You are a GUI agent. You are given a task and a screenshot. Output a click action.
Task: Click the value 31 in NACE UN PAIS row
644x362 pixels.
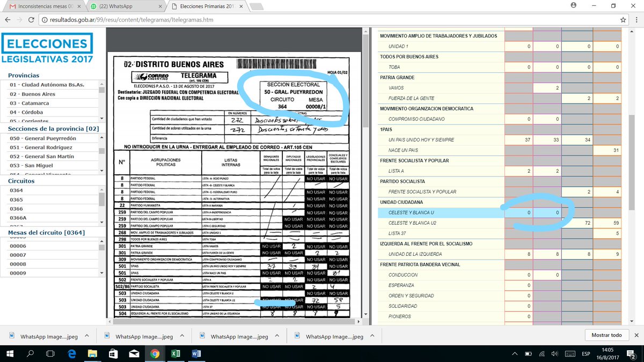pyautogui.click(x=616, y=150)
